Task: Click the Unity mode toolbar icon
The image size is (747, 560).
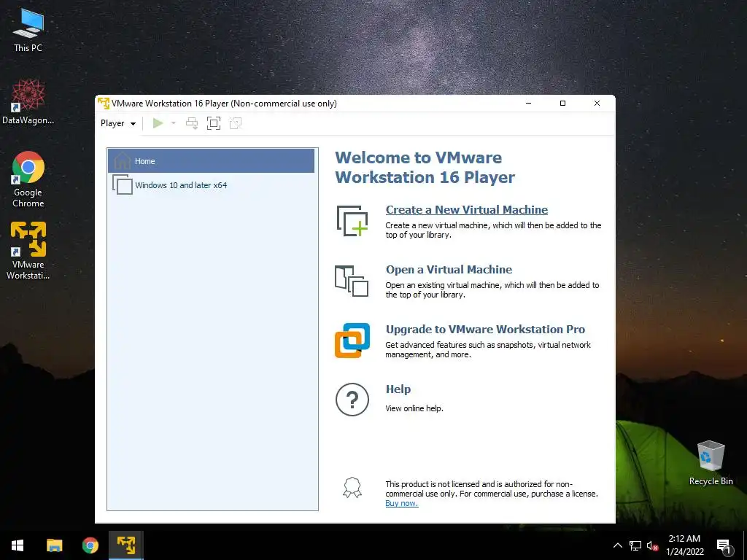Action: (x=236, y=123)
